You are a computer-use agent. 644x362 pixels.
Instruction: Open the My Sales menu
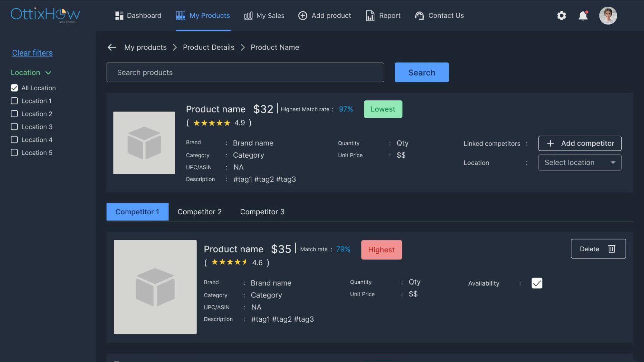[x=264, y=16]
